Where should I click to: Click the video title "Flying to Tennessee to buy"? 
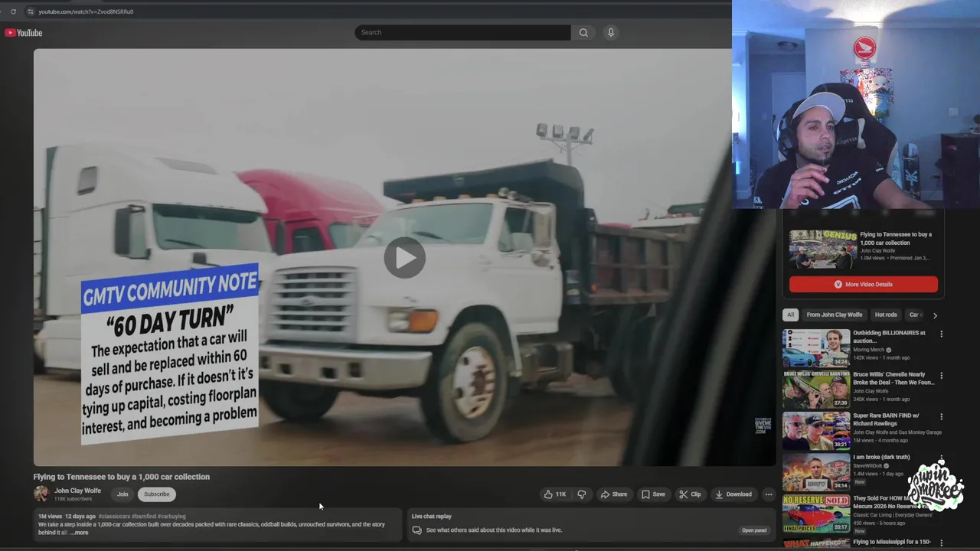tap(121, 477)
